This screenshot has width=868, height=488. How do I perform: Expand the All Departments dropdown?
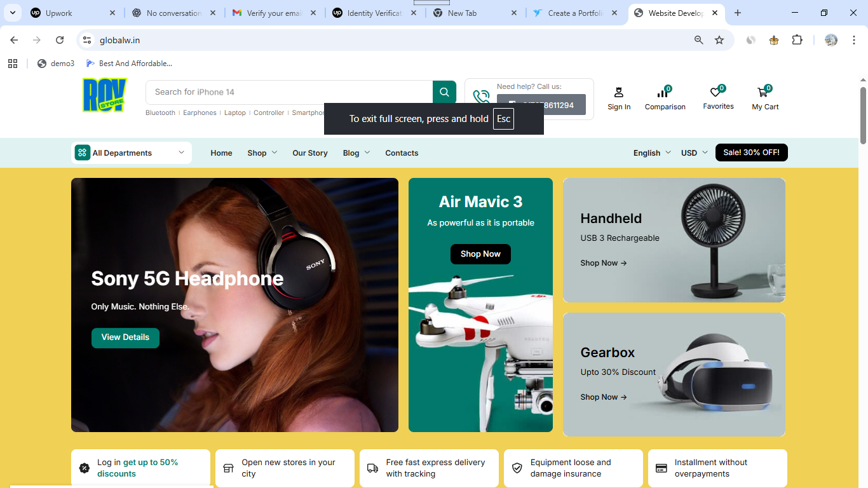point(132,153)
